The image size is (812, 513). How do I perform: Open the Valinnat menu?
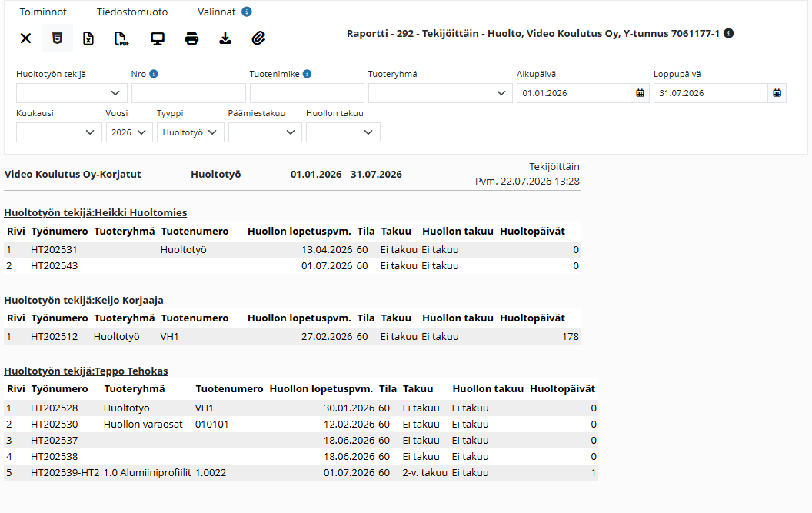coord(217,12)
